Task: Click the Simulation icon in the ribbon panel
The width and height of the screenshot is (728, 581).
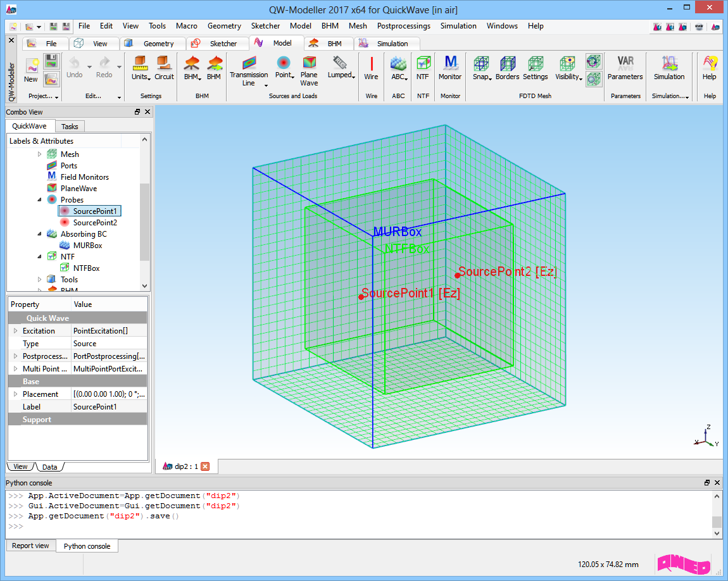Action: [669, 68]
